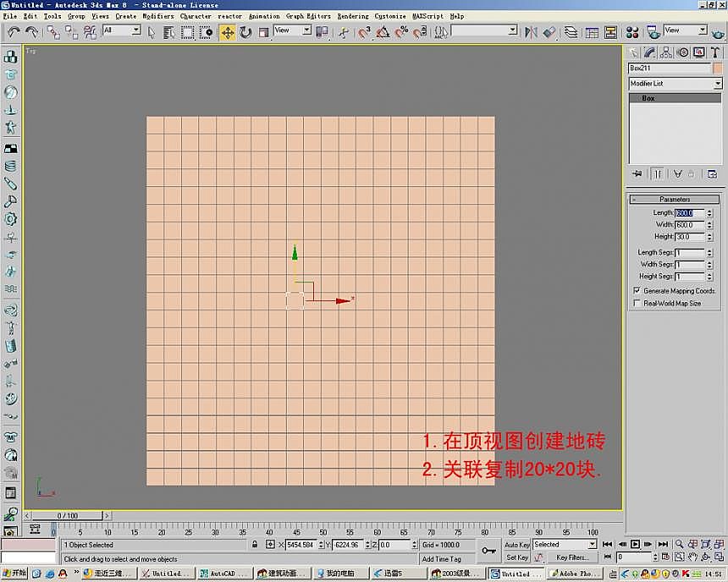Collapse the Parameters rollout
The image size is (728, 582).
pos(675,200)
